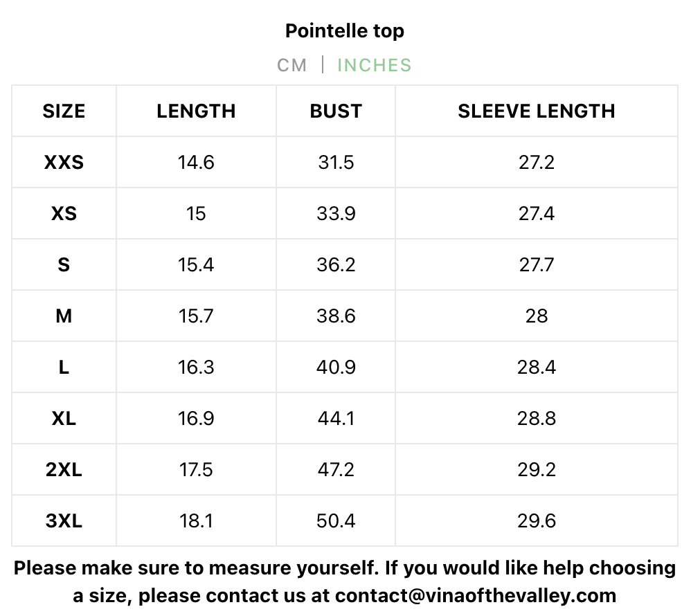Select the M size row label
Screen dimensions: 691x616
(64, 316)
